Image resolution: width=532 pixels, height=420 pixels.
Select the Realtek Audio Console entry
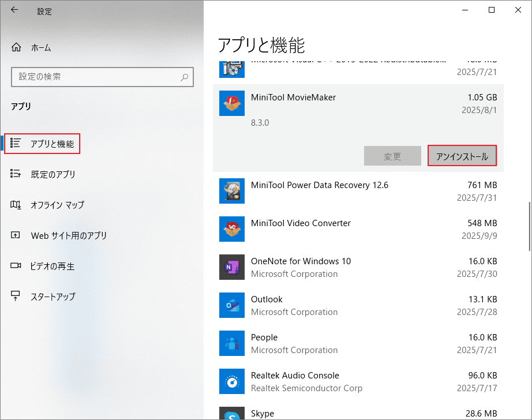coord(358,381)
